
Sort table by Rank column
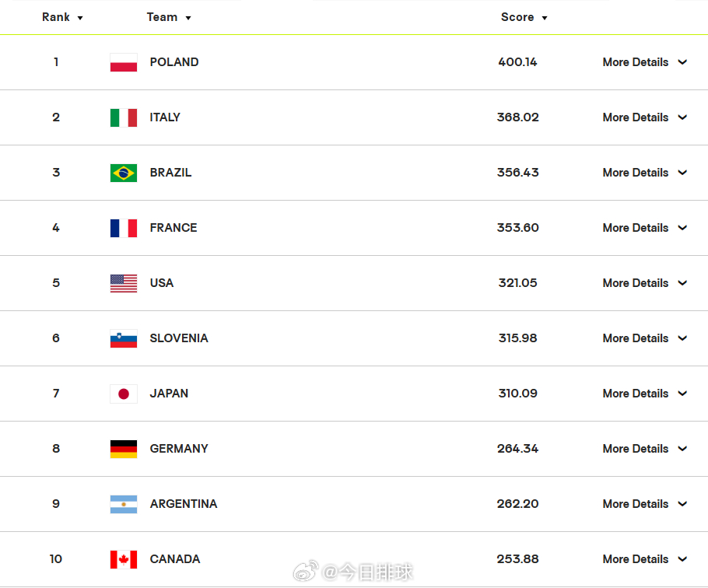(x=62, y=17)
